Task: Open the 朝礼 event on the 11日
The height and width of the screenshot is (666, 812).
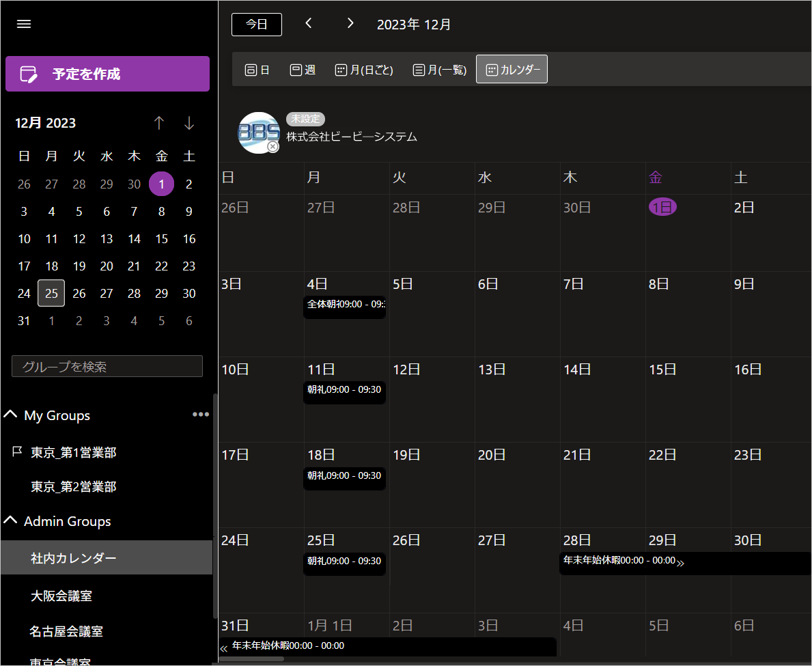Action: 345,392
